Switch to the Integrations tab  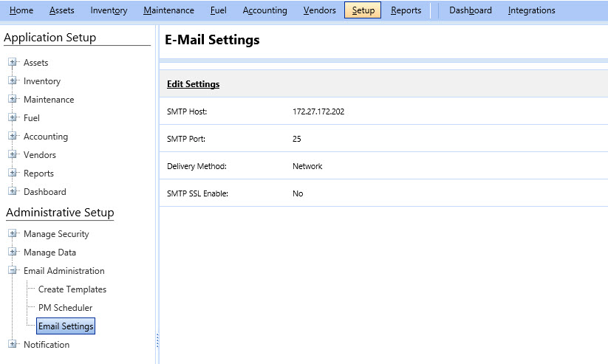531,10
